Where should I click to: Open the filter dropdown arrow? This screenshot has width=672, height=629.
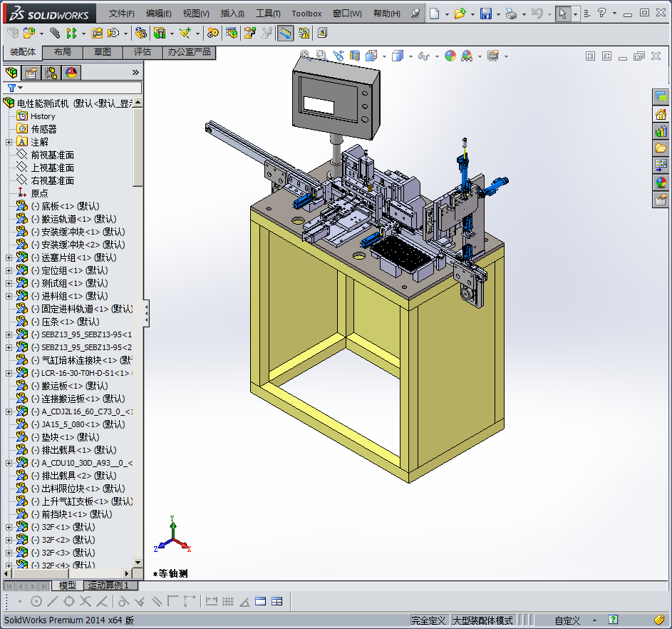point(20,88)
